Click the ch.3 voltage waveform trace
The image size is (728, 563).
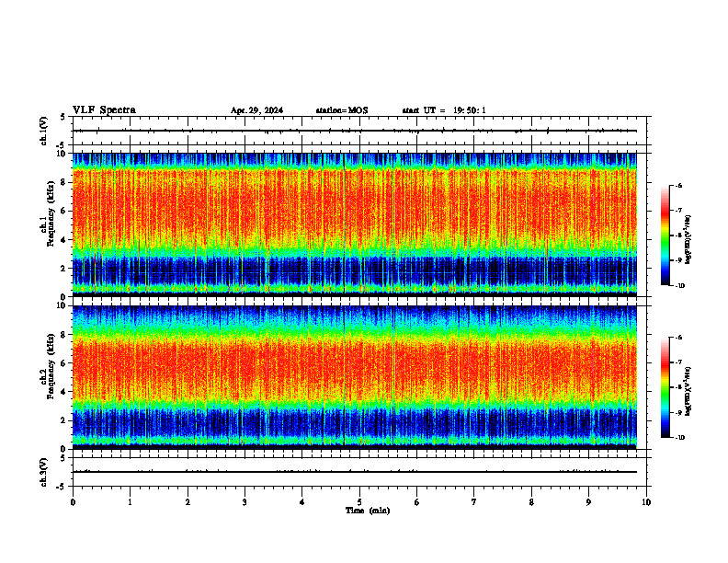pyautogui.click(x=355, y=472)
